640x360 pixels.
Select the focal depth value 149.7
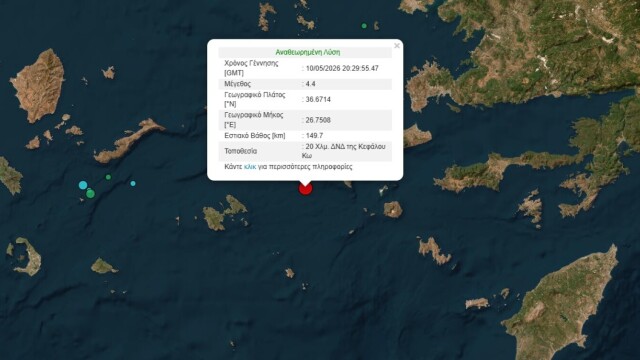pos(314,136)
